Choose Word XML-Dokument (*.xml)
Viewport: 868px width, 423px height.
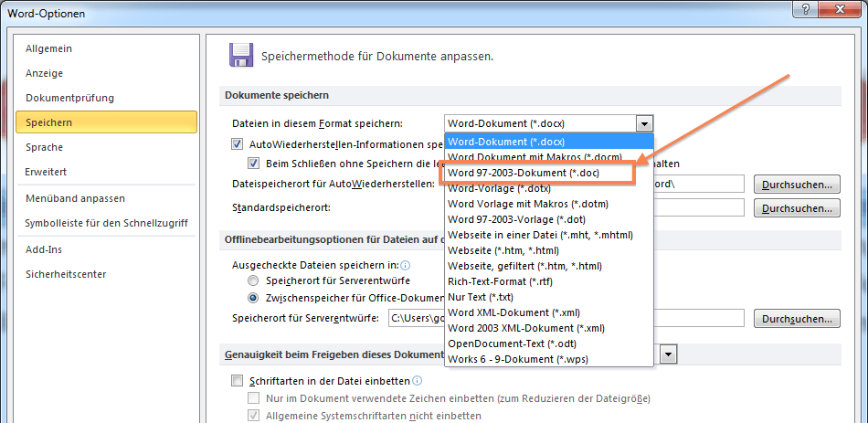point(549,312)
